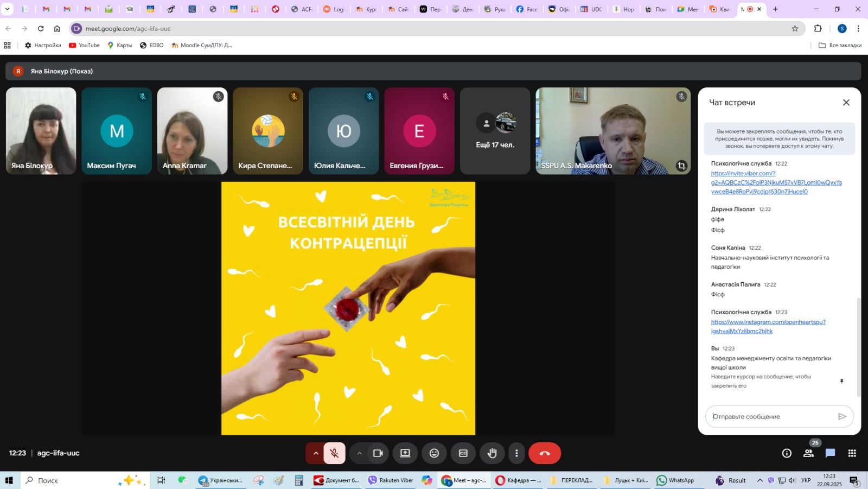Open WhatsApp from the taskbar
The height and width of the screenshot is (489, 868).
tap(675, 480)
